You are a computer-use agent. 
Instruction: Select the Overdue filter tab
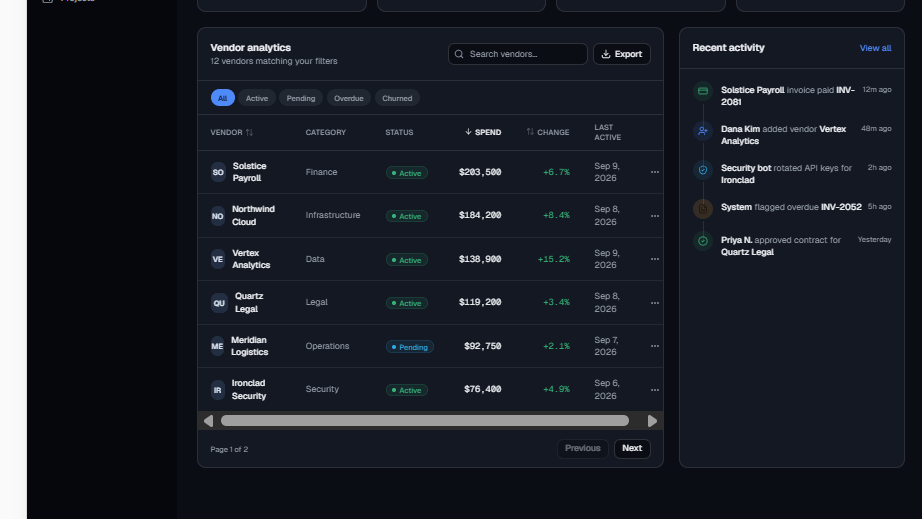click(349, 98)
